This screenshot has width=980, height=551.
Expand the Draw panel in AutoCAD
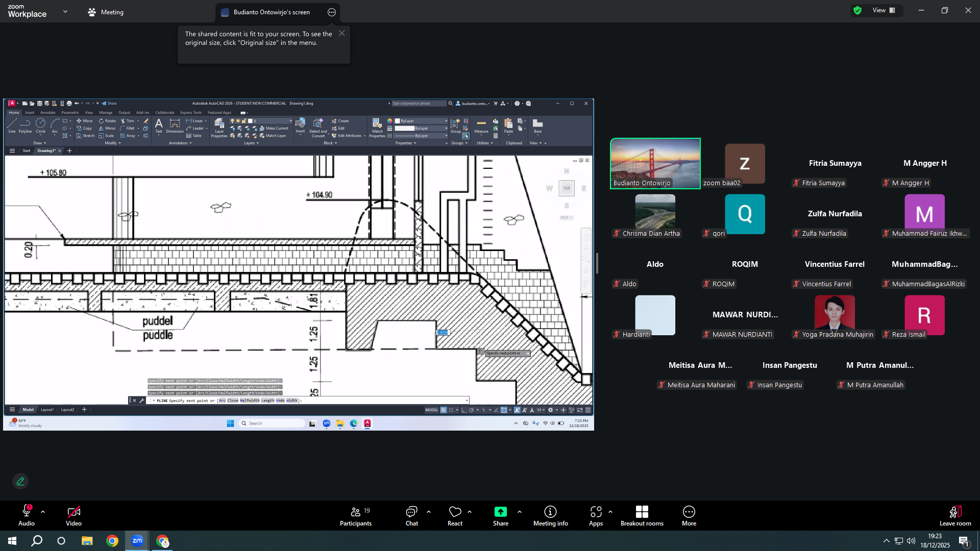click(40, 143)
